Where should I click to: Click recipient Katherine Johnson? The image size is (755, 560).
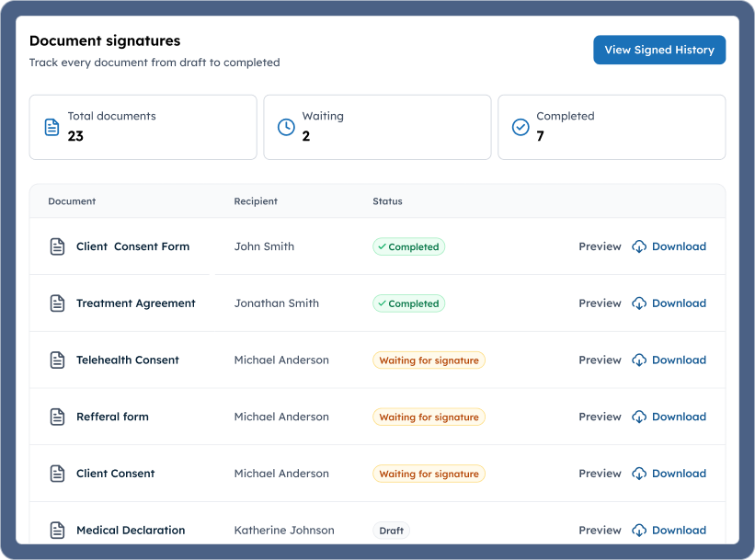pyautogui.click(x=284, y=531)
